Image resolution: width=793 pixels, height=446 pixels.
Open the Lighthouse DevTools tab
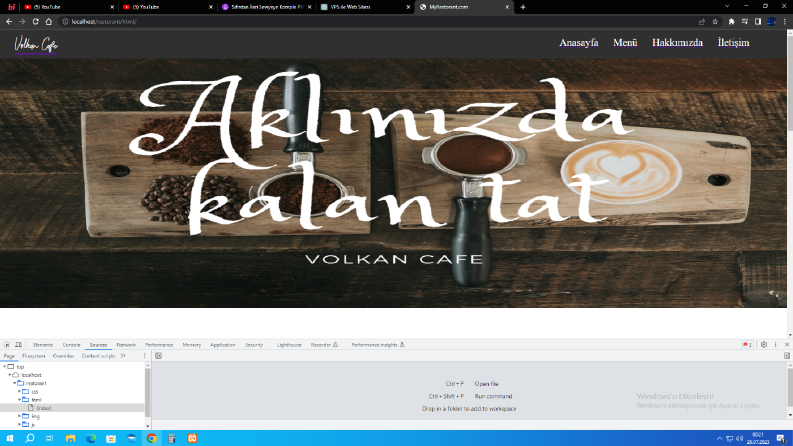click(289, 345)
